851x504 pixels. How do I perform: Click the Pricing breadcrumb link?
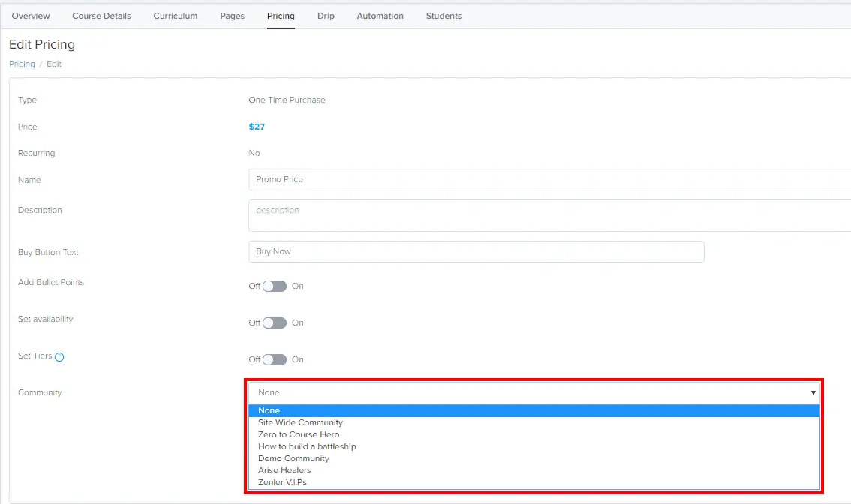pos(21,64)
